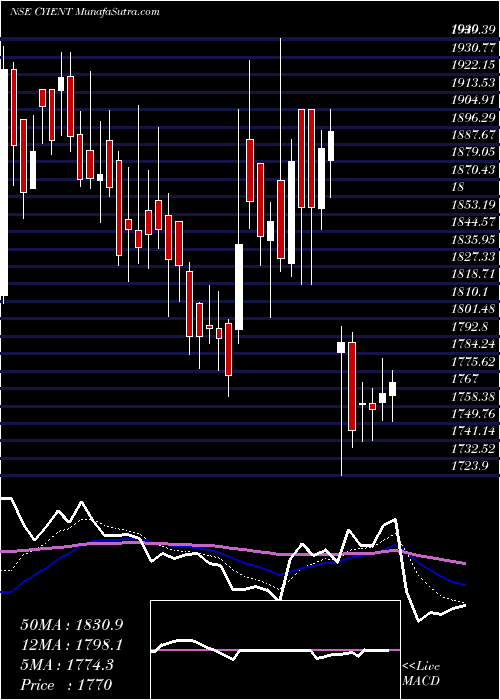Click the 1758.38 price axis label
The image size is (500, 700).
tap(473, 396)
